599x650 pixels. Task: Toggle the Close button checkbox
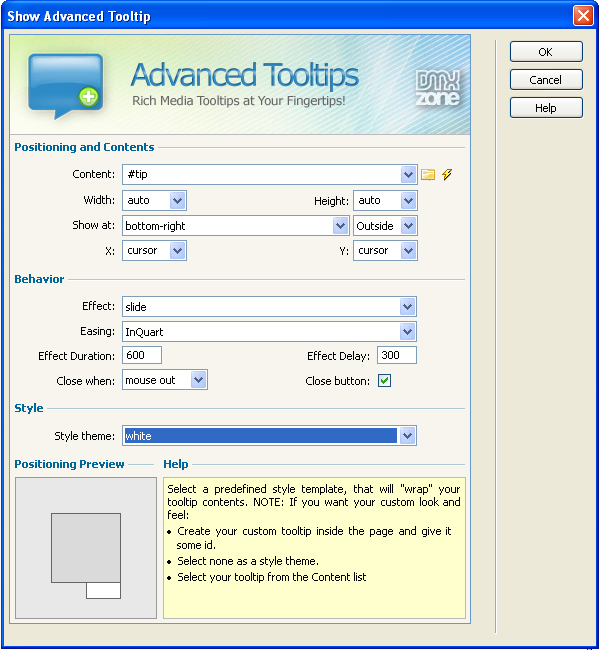[384, 380]
